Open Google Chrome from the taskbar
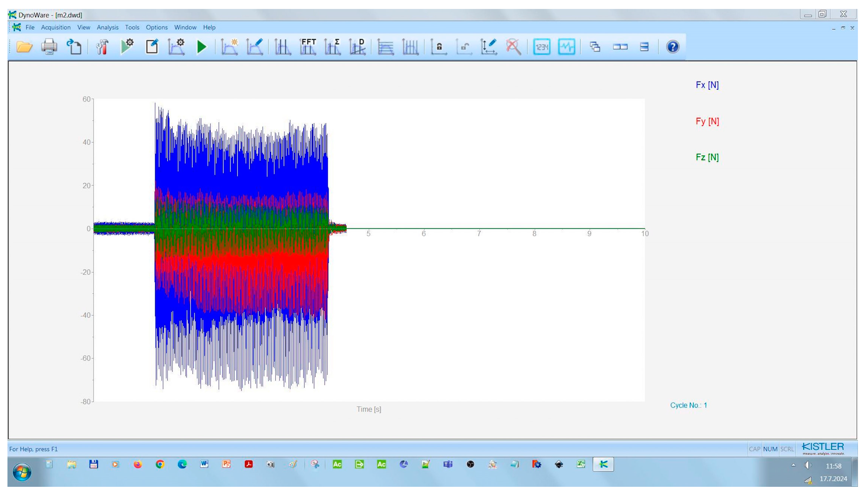 (x=160, y=464)
